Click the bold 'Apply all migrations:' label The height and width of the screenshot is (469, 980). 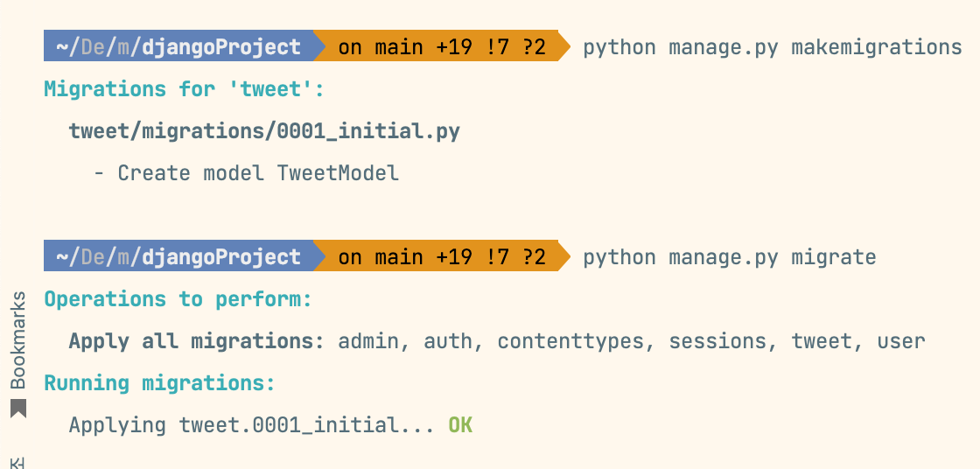[197, 340]
